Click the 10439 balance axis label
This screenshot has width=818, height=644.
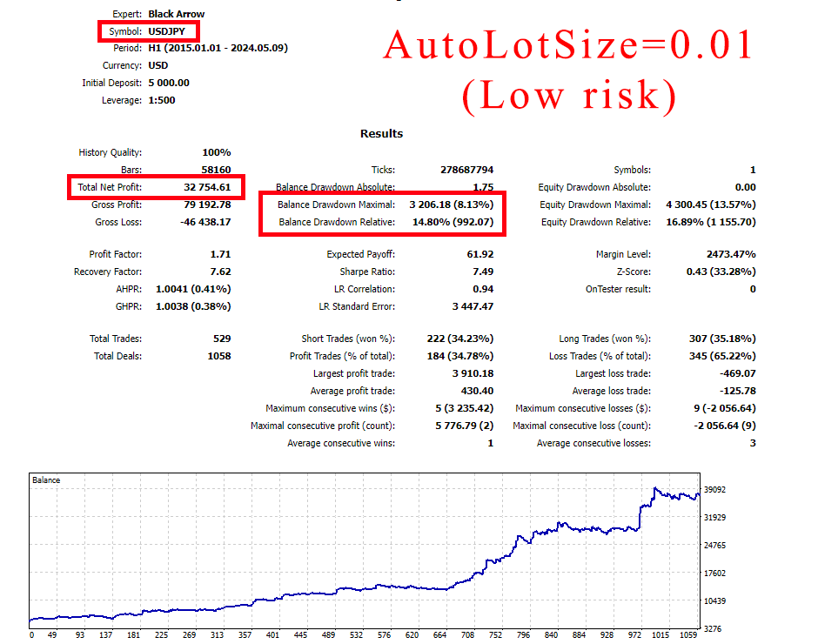(x=714, y=600)
